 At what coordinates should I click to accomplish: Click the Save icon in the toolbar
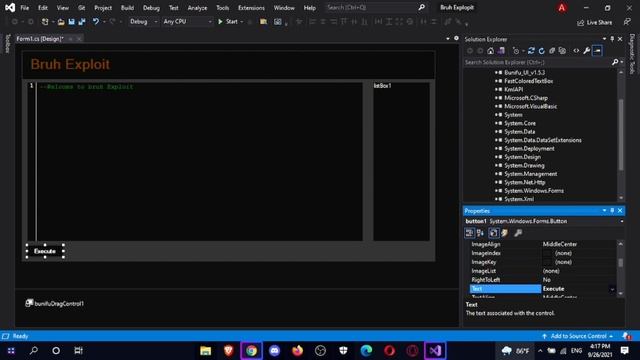point(71,22)
